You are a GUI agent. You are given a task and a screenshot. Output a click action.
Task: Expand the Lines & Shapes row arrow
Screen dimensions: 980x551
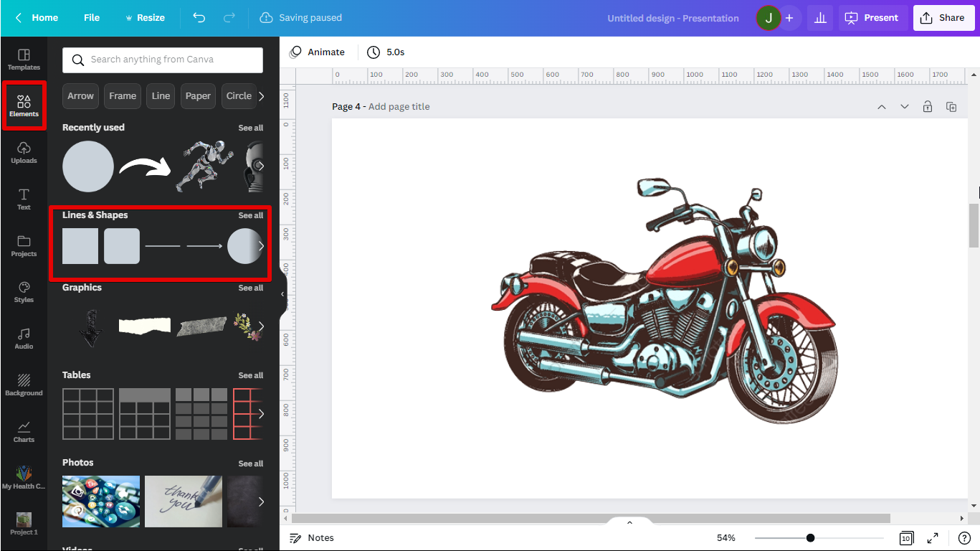261,246
